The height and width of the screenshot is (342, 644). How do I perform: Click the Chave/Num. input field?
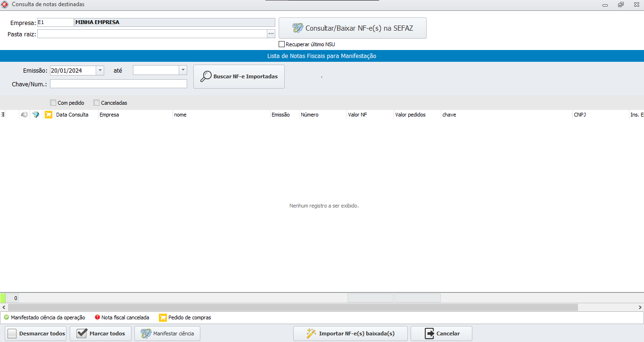(118, 84)
